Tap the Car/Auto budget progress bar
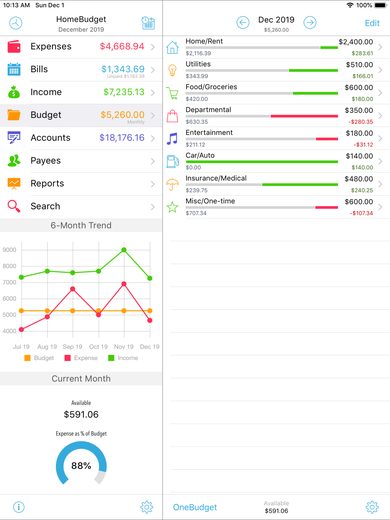Image resolution: width=390 pixels, height=520 pixels. pos(262,162)
